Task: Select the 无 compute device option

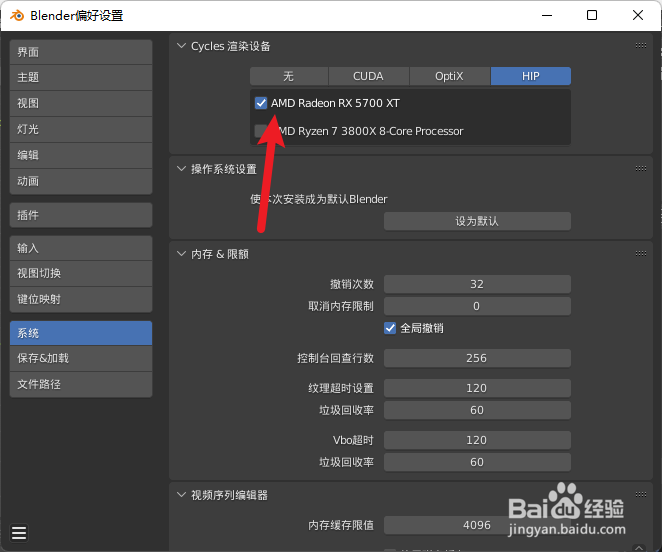Action: click(289, 76)
